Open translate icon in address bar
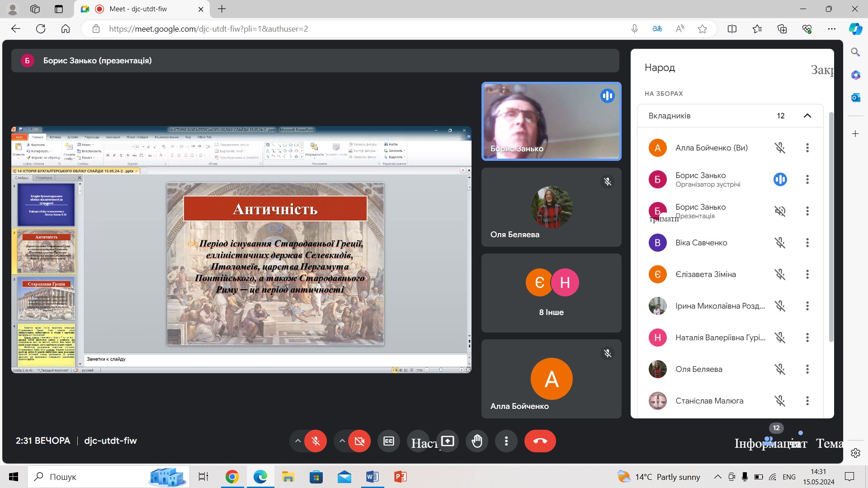 click(x=657, y=29)
